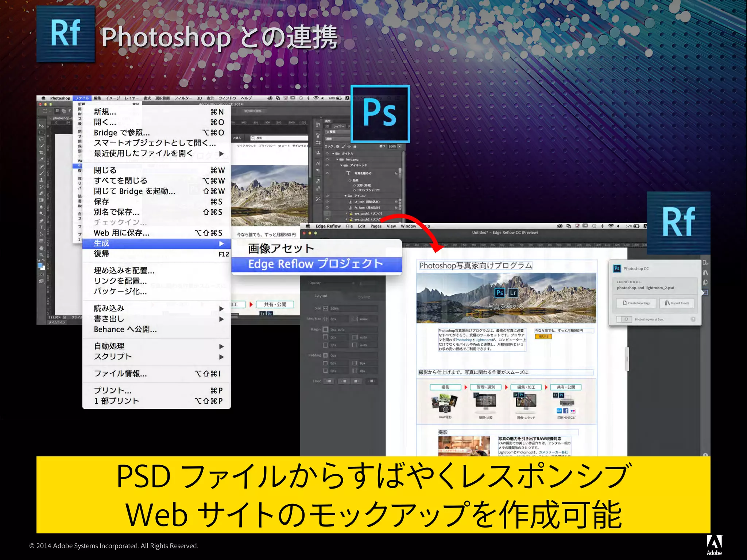The height and width of the screenshot is (560, 747).
Task: Click lock position icon in Layers panel
Action: (x=349, y=146)
